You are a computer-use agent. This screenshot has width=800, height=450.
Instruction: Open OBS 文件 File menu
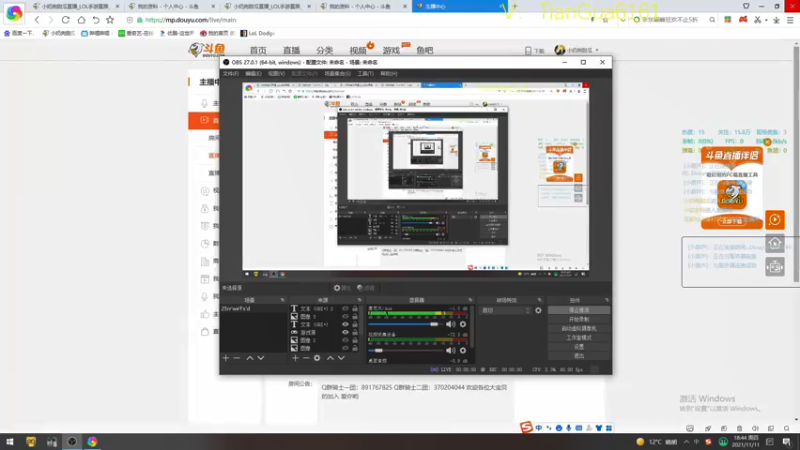[x=231, y=73]
